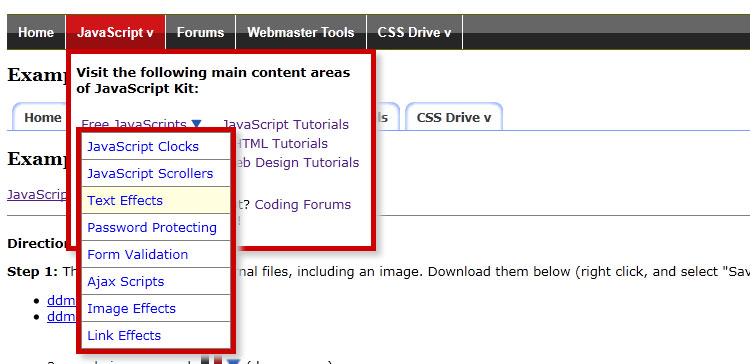Pick the highlighted Text Effects item

click(x=156, y=200)
